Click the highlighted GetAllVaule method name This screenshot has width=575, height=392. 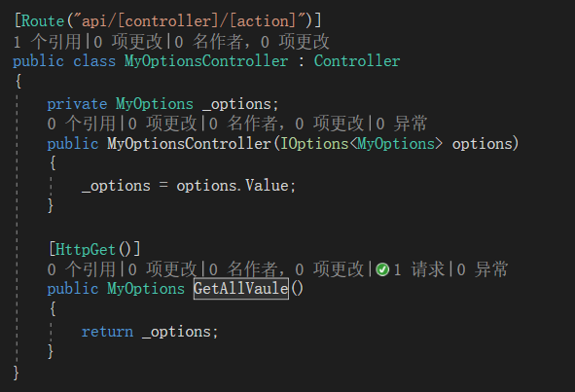[241, 289]
